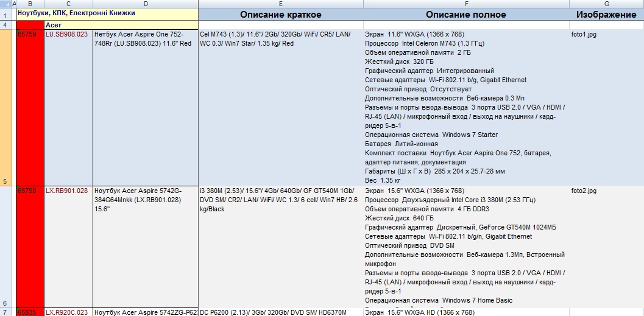Screen dimensions: 644x316
Task: Select row 4 header
Action: pos(5,25)
